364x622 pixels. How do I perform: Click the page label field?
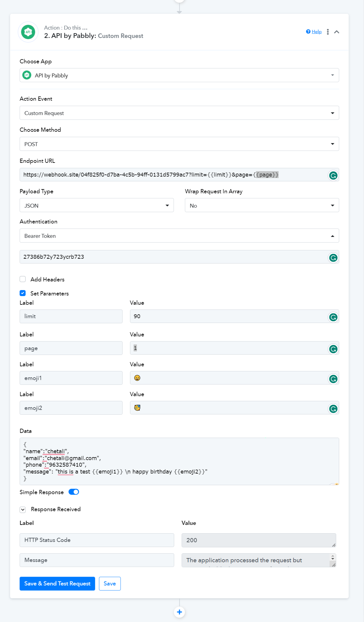(x=71, y=348)
